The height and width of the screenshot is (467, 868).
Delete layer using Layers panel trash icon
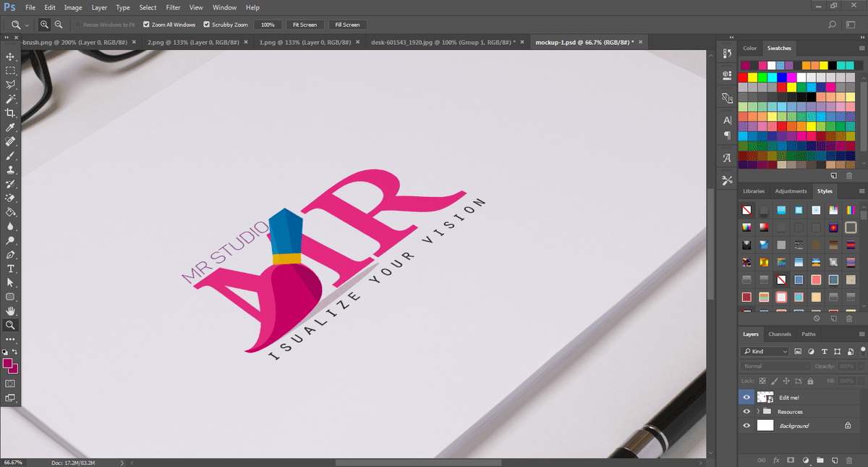849,460
